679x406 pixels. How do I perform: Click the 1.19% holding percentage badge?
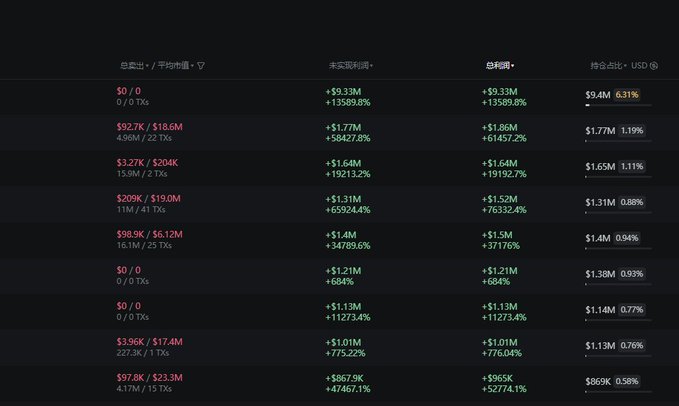(x=631, y=130)
